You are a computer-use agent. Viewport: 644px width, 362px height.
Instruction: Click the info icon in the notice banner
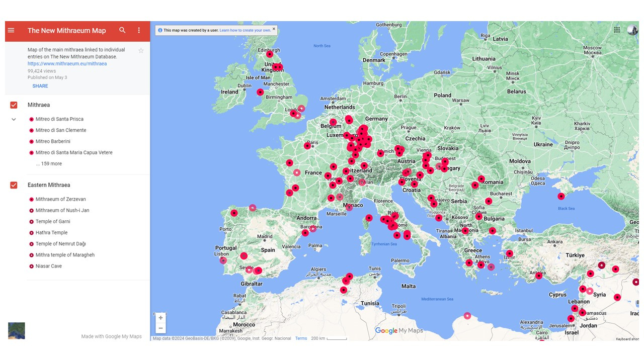click(160, 30)
